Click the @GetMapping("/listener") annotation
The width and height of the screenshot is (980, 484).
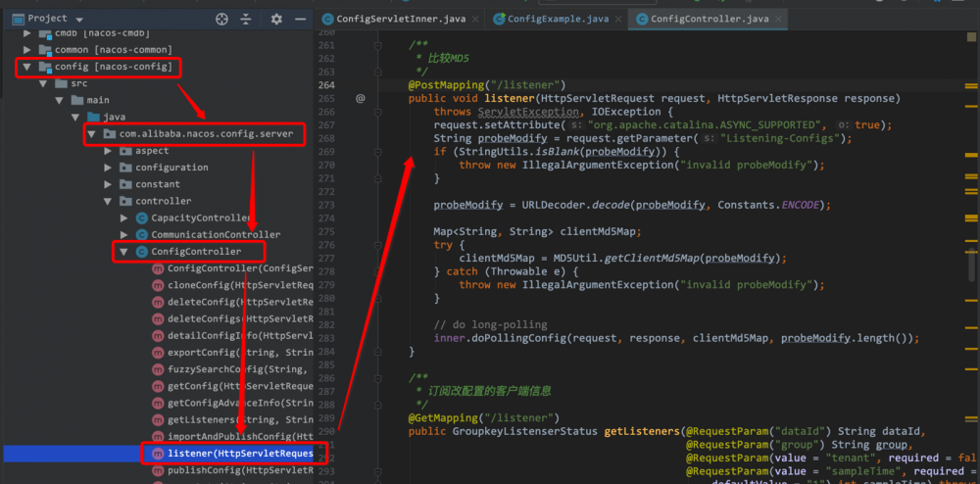[484, 417]
